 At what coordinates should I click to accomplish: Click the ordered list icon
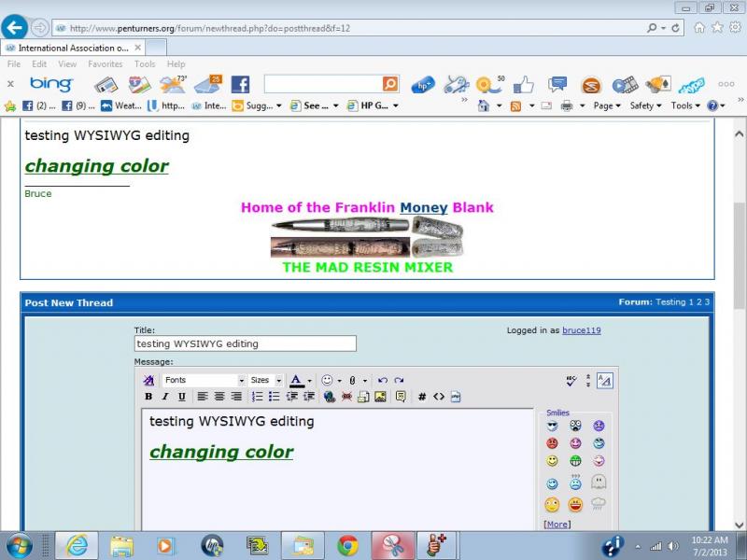pyautogui.click(x=258, y=397)
